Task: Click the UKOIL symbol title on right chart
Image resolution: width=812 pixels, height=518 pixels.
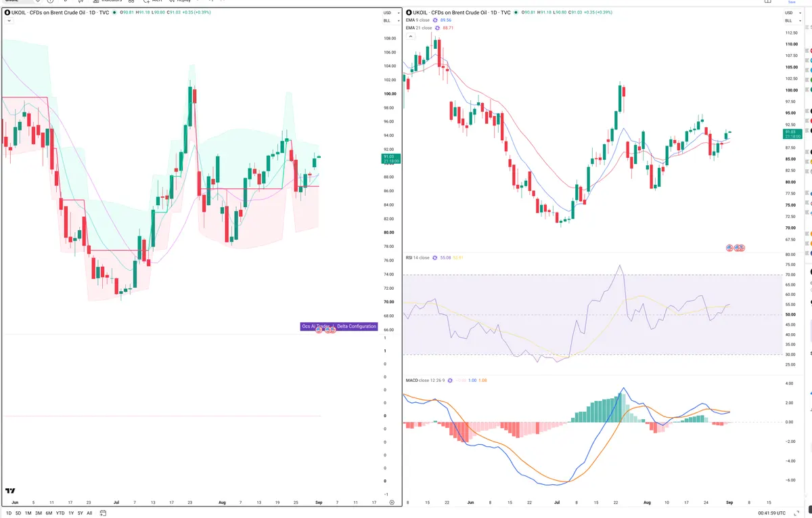Action: click(x=460, y=12)
